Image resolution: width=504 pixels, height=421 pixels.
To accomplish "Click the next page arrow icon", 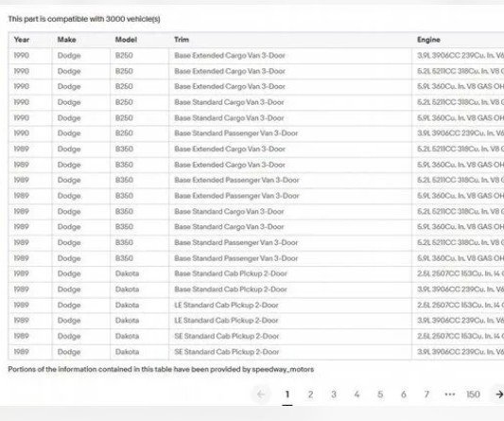I will (x=499, y=395).
